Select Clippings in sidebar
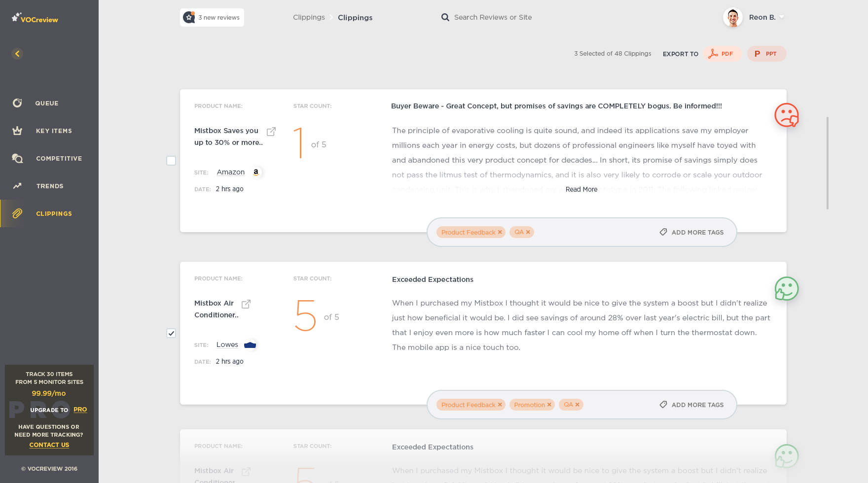The height and width of the screenshot is (483, 868). [49, 213]
